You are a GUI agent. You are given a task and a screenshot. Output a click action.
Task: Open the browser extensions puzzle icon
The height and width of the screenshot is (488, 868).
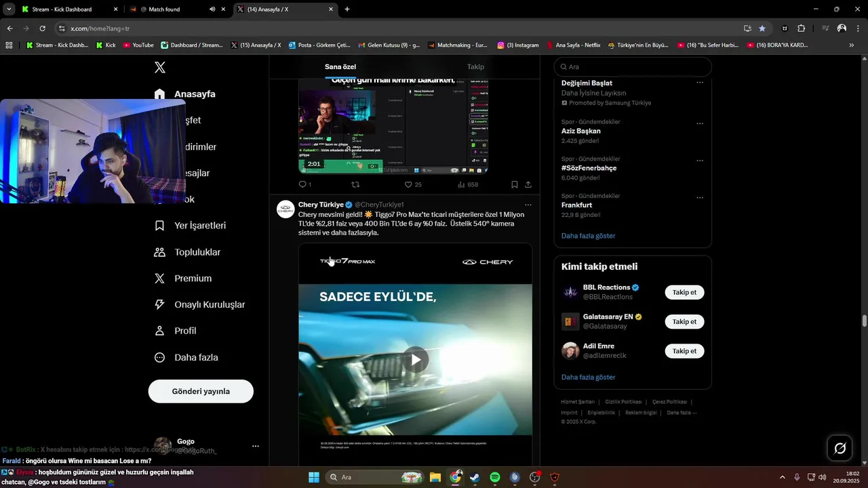801,28
